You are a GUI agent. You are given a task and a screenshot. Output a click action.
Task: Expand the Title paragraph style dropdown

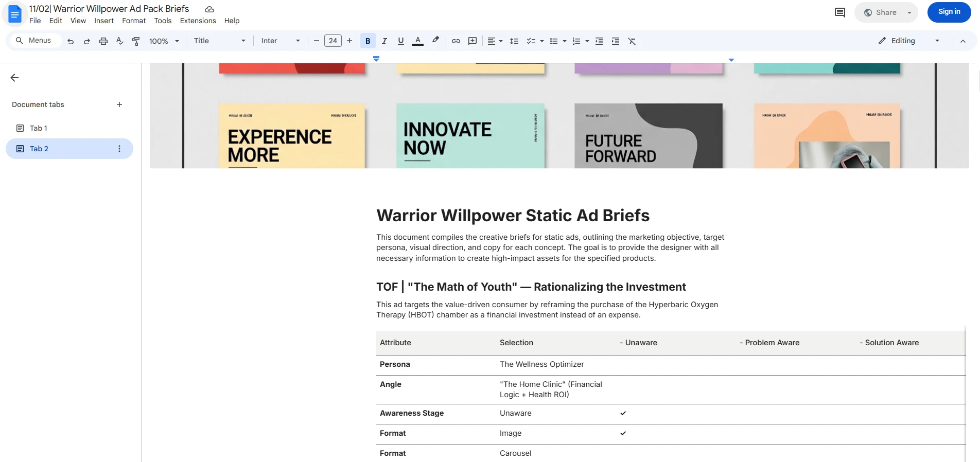pyautogui.click(x=220, y=41)
